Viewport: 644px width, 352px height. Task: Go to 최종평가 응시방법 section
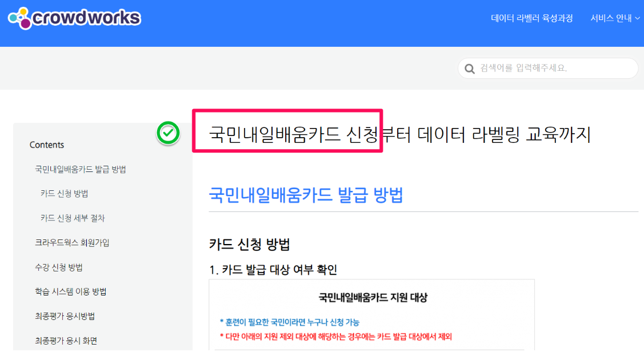tap(65, 316)
